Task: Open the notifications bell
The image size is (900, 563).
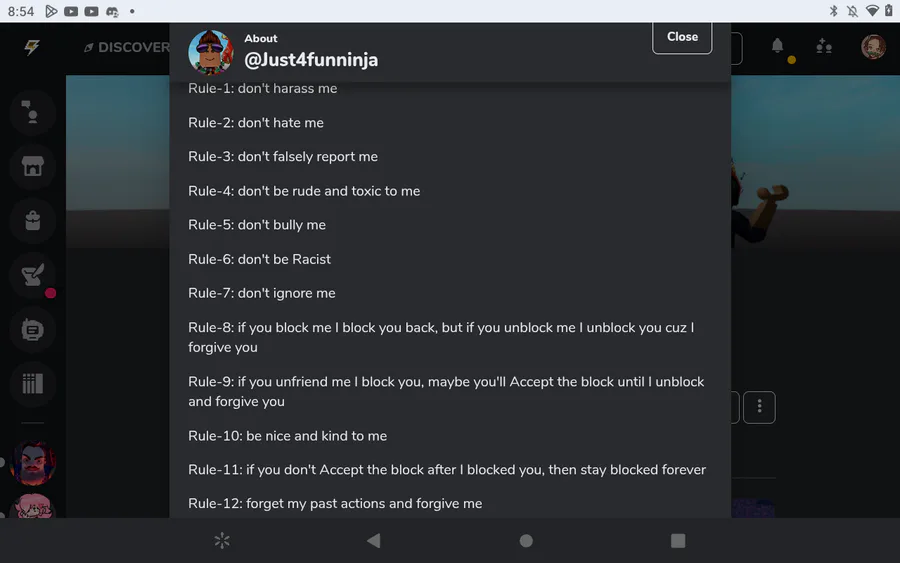Action: (777, 46)
